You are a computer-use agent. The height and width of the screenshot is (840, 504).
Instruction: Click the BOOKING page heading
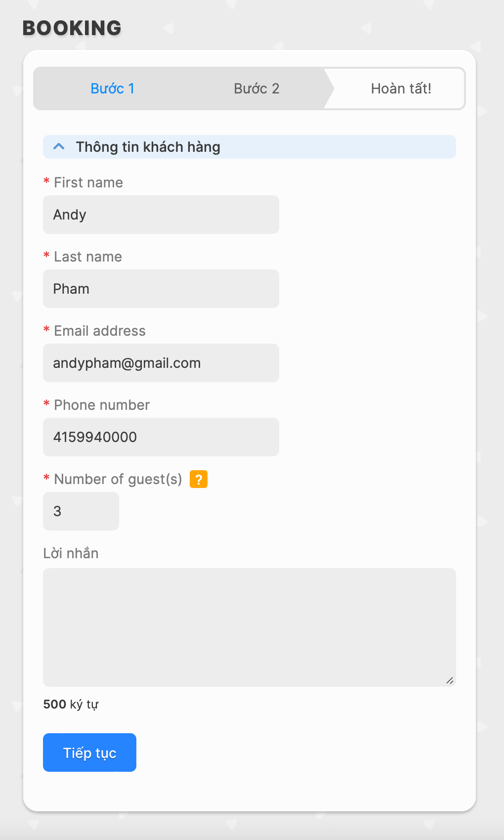(x=72, y=28)
